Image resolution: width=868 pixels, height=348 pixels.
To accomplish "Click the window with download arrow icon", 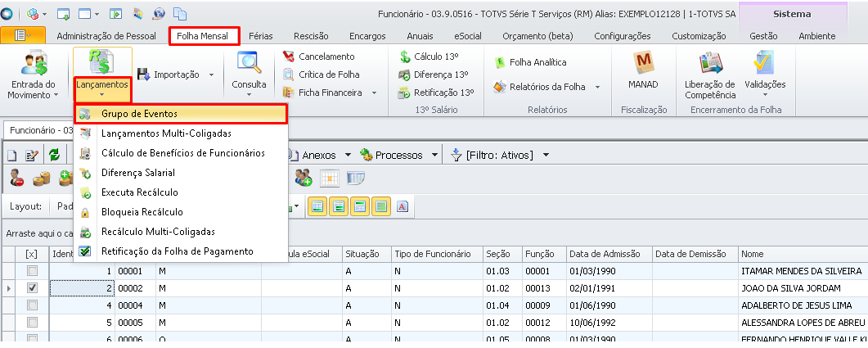I will pyautogui.click(x=64, y=14).
